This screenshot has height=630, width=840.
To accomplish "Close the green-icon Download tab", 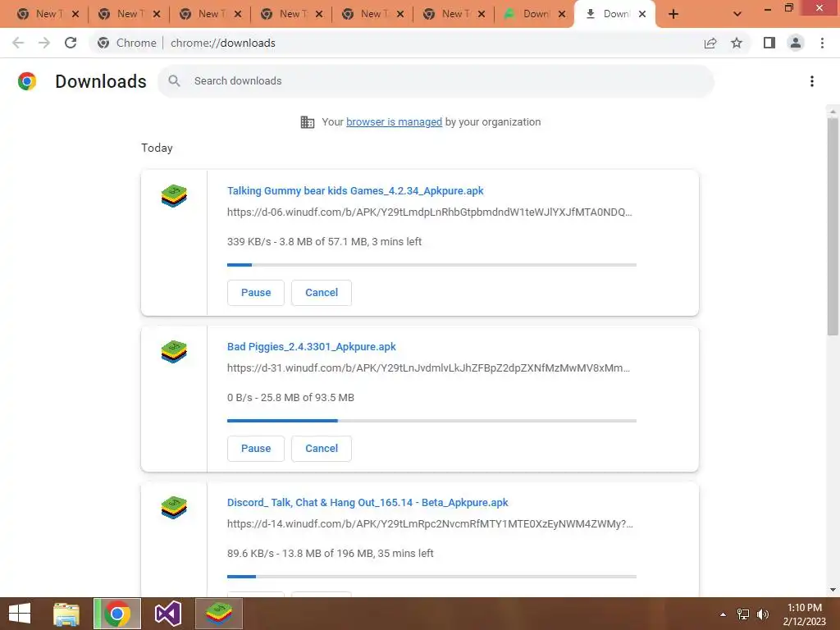I will pyautogui.click(x=561, y=14).
